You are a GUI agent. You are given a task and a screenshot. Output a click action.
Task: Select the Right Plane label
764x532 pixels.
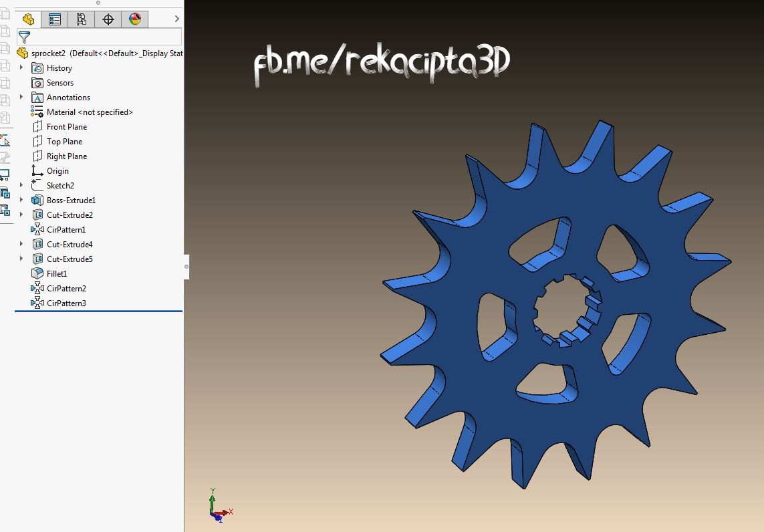(67, 156)
